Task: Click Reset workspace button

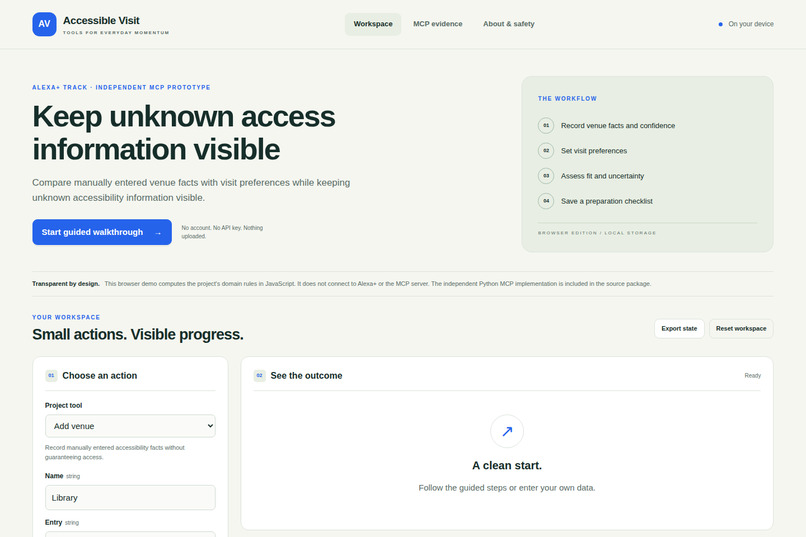Action: click(741, 329)
